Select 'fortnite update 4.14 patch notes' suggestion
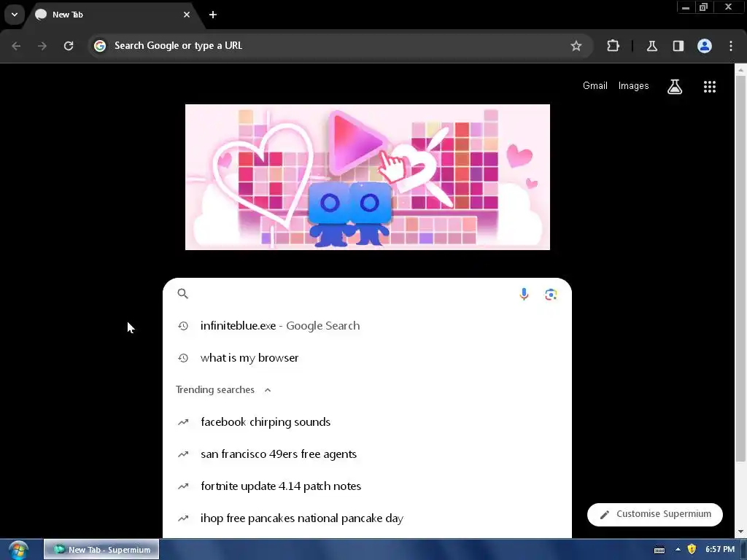The height and width of the screenshot is (560, 747). pos(367,486)
